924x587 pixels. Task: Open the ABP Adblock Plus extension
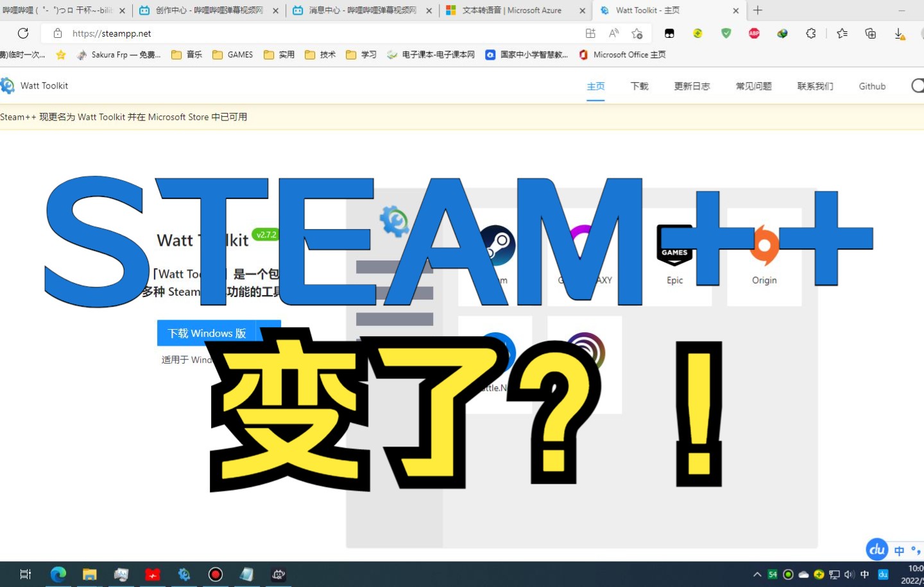click(754, 33)
